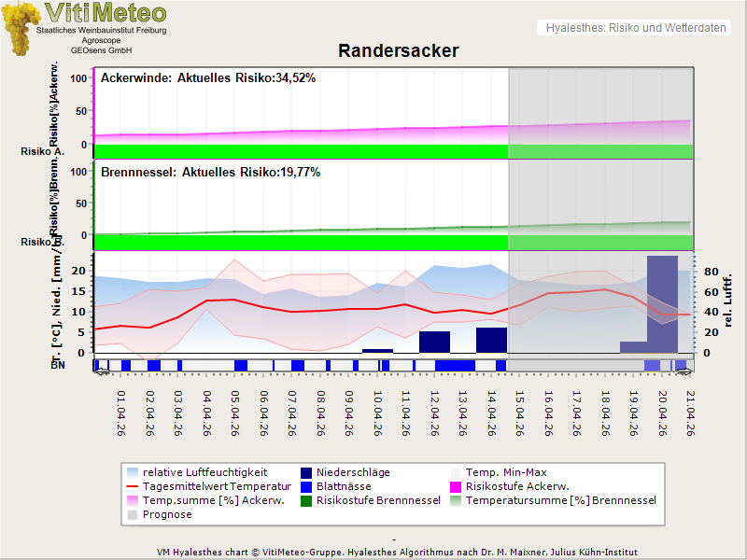This screenshot has width=747, height=560.
Task: Click the Blattnässe legend swatch
Action: 307,486
